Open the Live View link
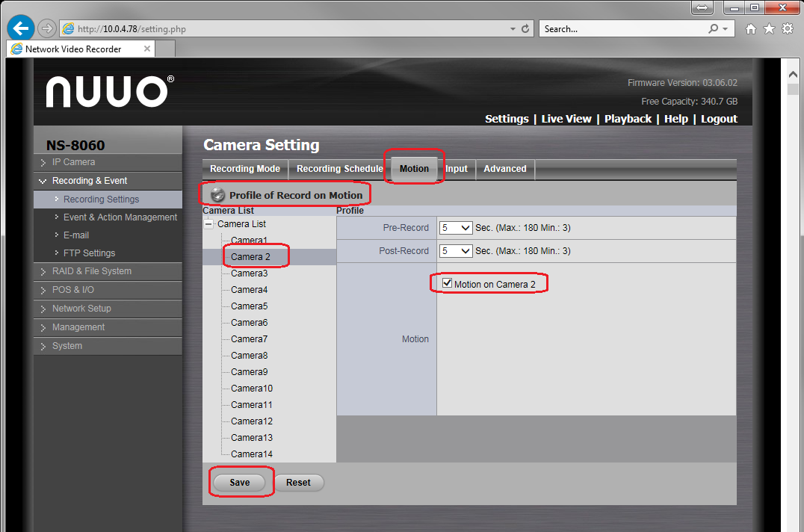 pos(566,119)
